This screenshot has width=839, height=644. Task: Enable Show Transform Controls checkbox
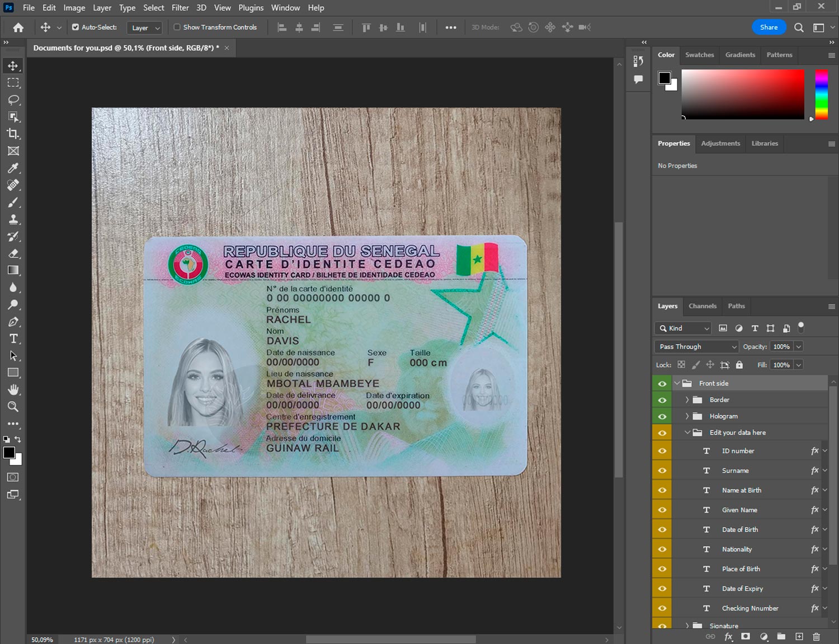click(x=177, y=27)
